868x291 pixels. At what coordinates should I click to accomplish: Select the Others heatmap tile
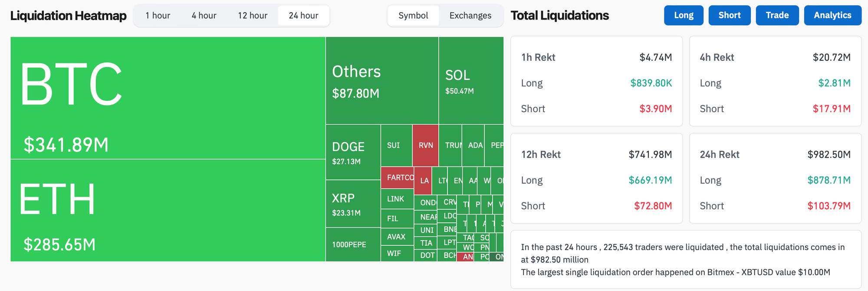(x=382, y=80)
